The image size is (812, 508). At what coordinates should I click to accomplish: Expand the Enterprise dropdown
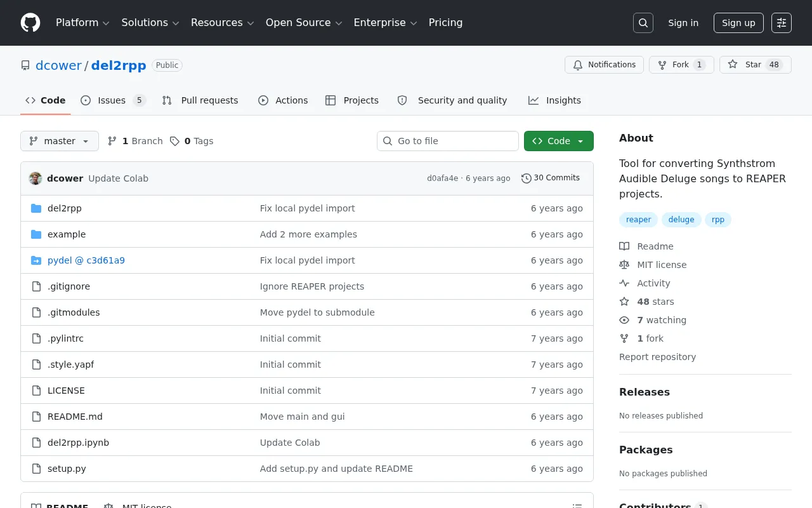[x=385, y=23]
